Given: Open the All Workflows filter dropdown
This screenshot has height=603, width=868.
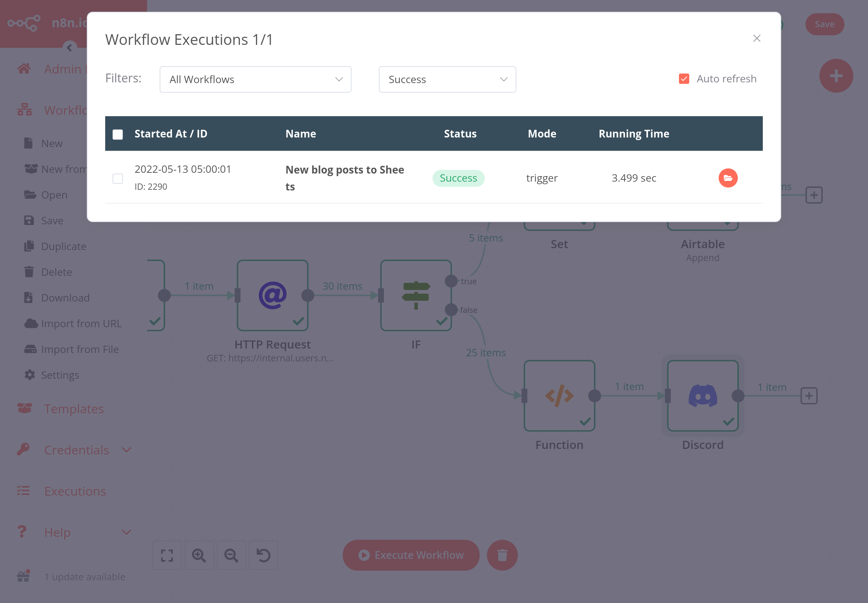Looking at the screenshot, I should coord(255,79).
